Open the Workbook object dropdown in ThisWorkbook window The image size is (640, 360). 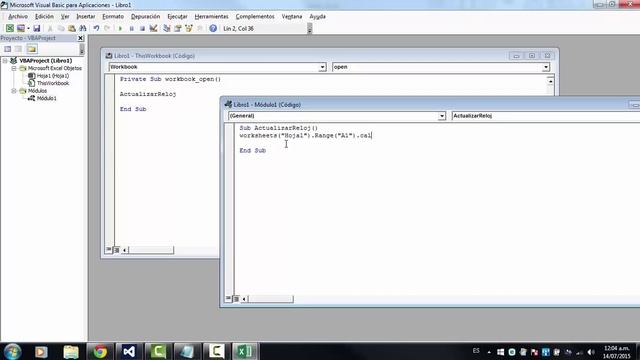coord(322,67)
